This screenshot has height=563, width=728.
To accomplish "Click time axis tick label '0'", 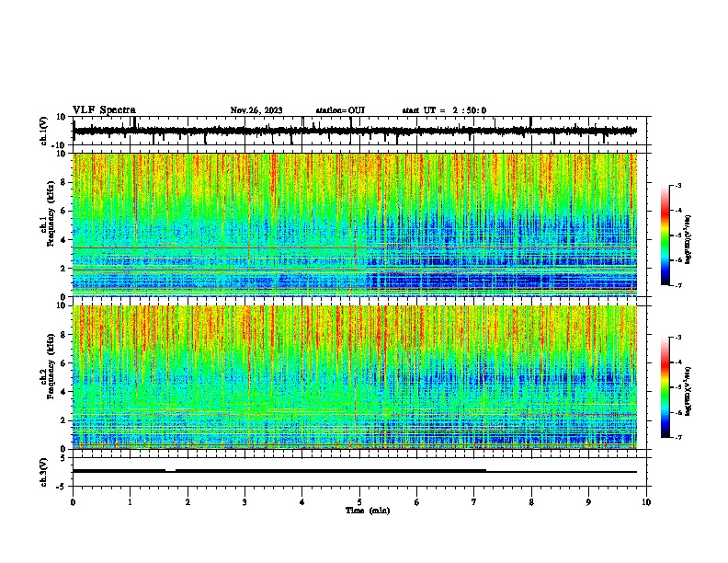I will [x=73, y=502].
